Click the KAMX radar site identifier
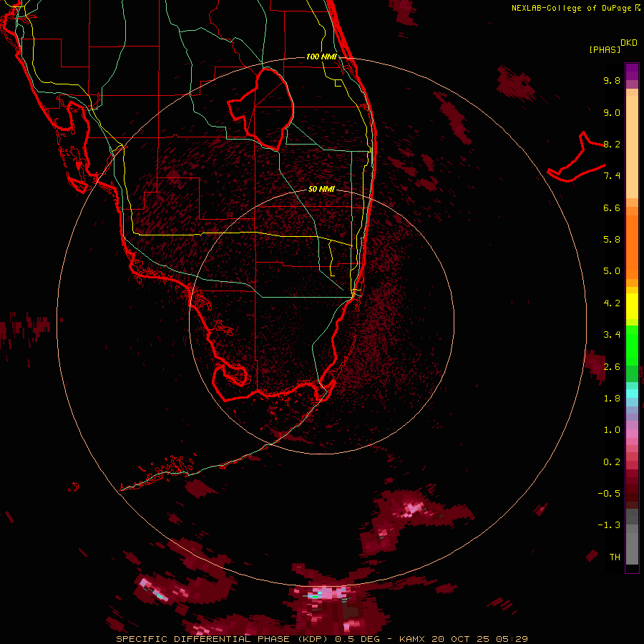The image size is (644, 644). click(x=414, y=639)
